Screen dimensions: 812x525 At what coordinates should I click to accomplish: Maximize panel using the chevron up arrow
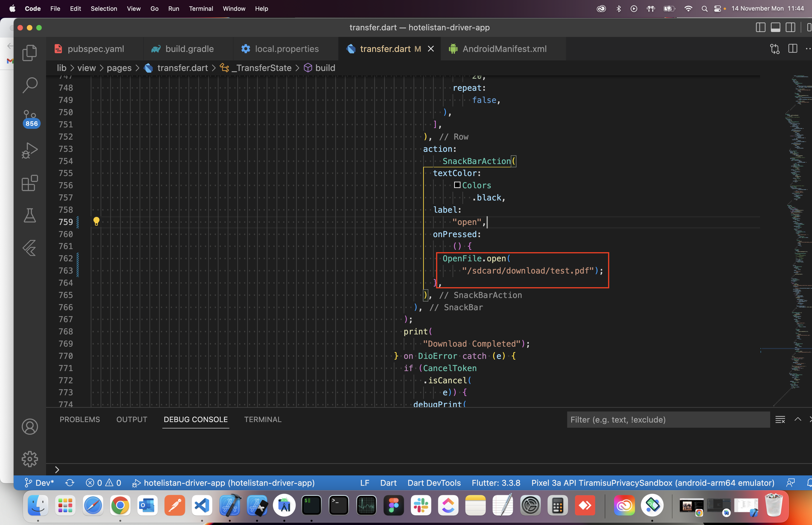click(x=798, y=419)
